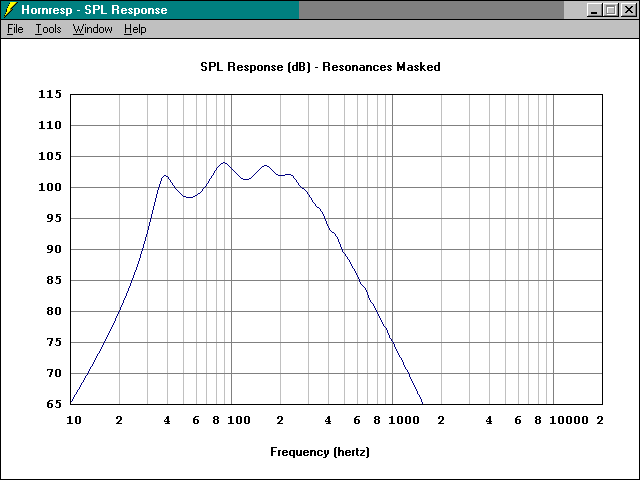Click the 1000 Hz frequency axis label
The width and height of the screenshot is (640, 480).
[404, 420]
